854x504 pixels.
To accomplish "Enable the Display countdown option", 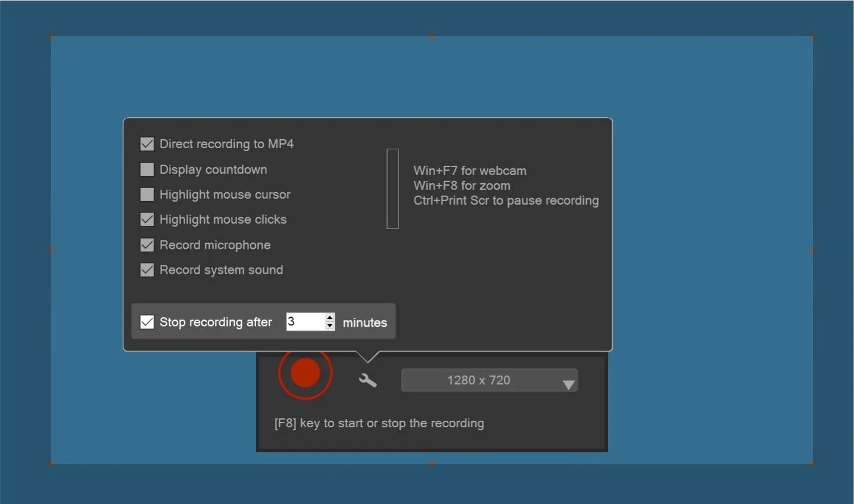I will coord(147,169).
